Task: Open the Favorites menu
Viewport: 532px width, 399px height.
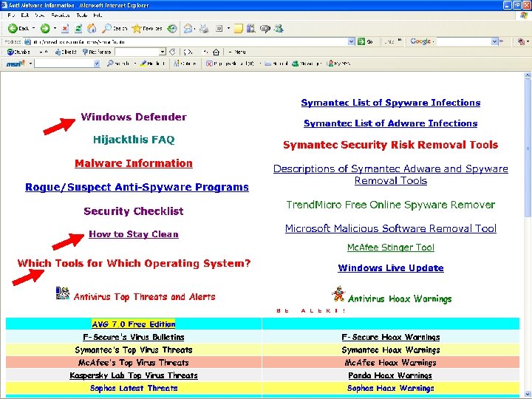Action: [x=61, y=16]
